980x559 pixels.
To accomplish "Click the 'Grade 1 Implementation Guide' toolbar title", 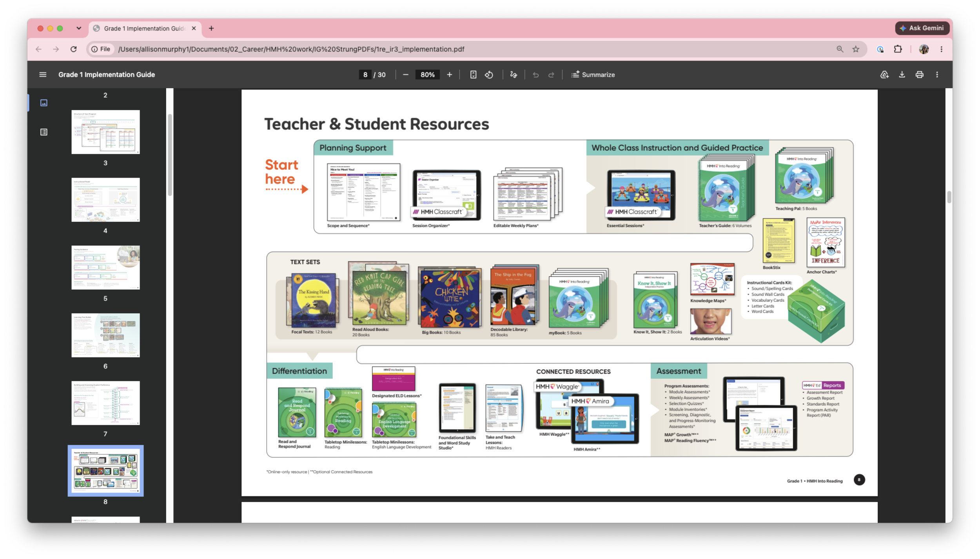I will point(107,75).
